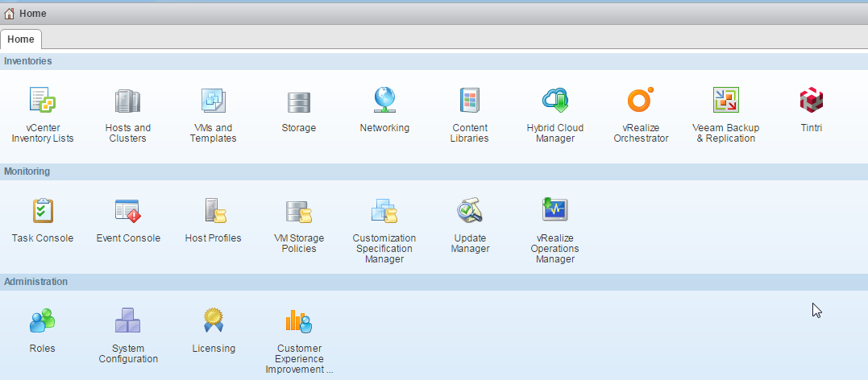This screenshot has height=380, width=868.
Task: Open Veeam Backup & Replication plugin
Action: point(725,101)
